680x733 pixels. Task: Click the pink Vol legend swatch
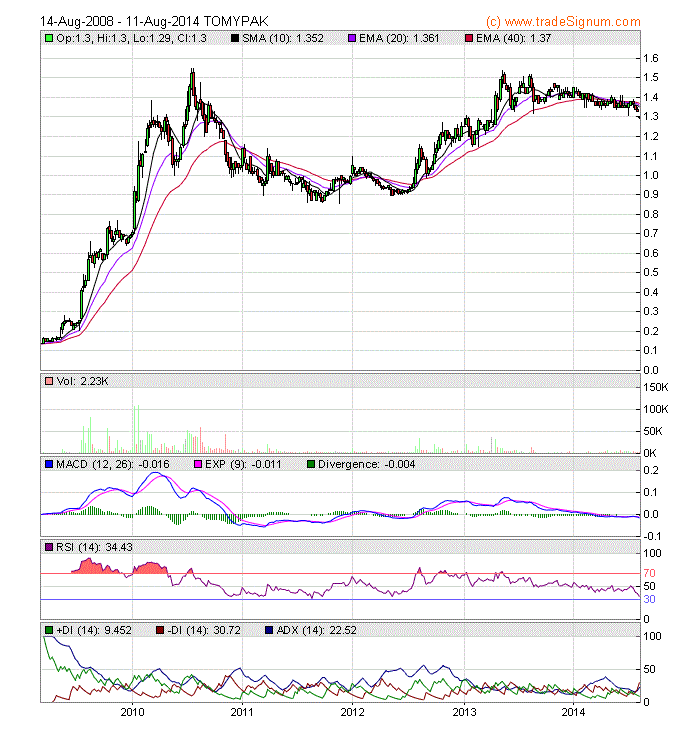pyautogui.click(x=49, y=381)
